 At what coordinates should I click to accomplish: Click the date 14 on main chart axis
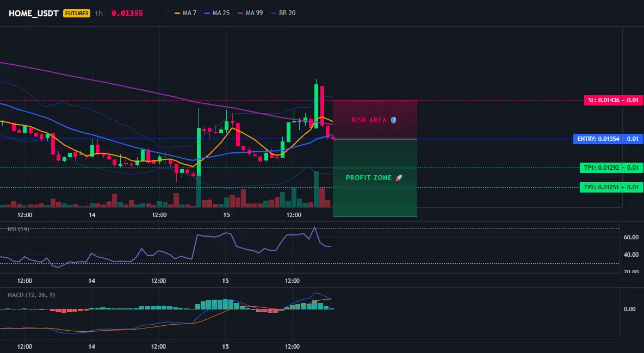(x=92, y=215)
